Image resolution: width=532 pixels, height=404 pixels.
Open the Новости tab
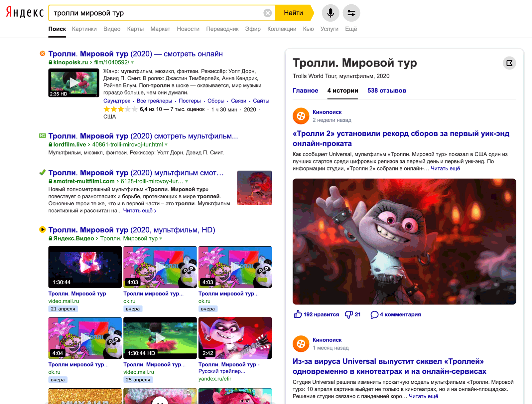(188, 29)
